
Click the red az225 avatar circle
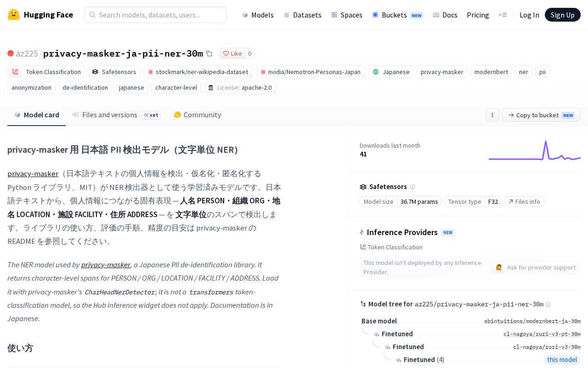[11, 53]
